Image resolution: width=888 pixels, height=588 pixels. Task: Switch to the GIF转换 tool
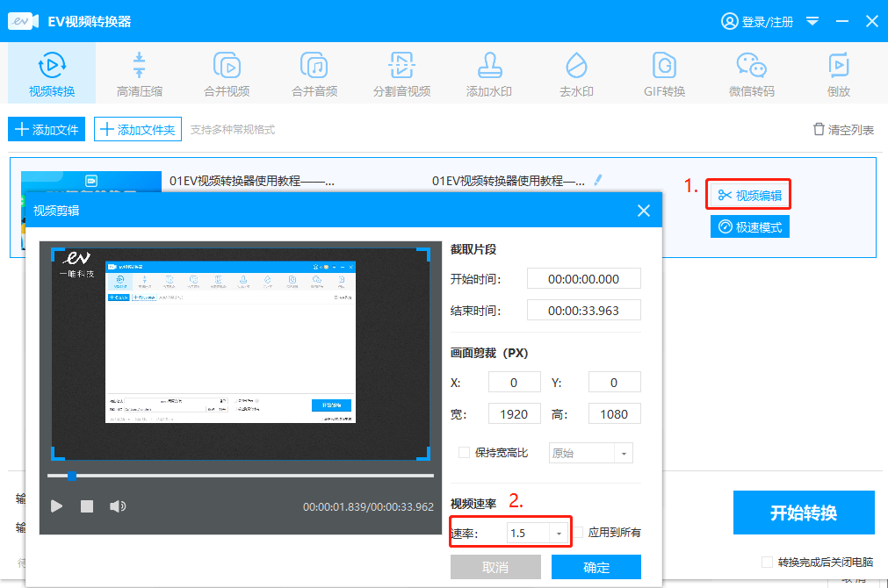click(664, 74)
